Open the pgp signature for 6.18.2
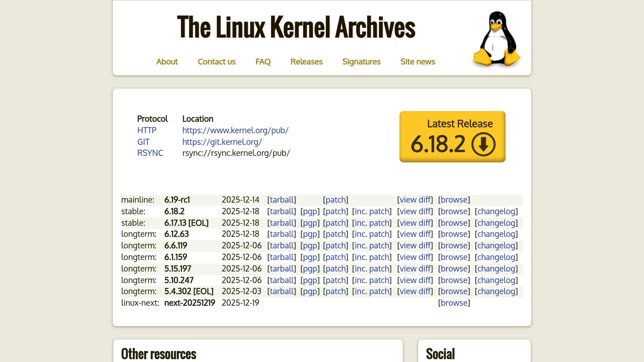Screen dimensions: 644x362 point(310,211)
